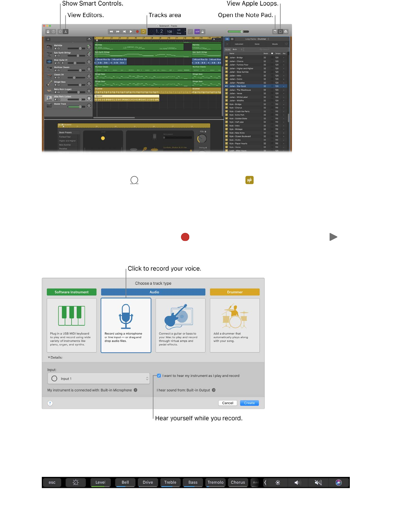Adjust the Stinger Bass track volume slider
Viewport: 418px width, 532px height.
(76, 85)
